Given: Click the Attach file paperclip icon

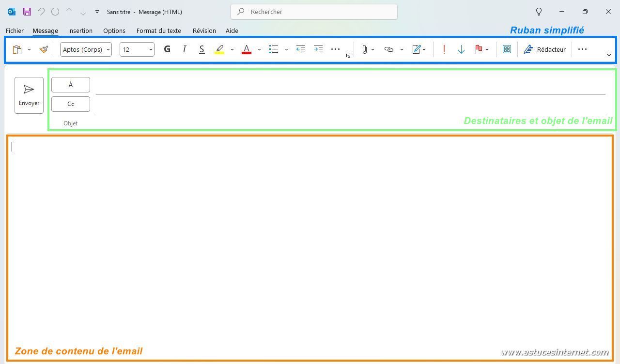Looking at the screenshot, I should point(365,49).
